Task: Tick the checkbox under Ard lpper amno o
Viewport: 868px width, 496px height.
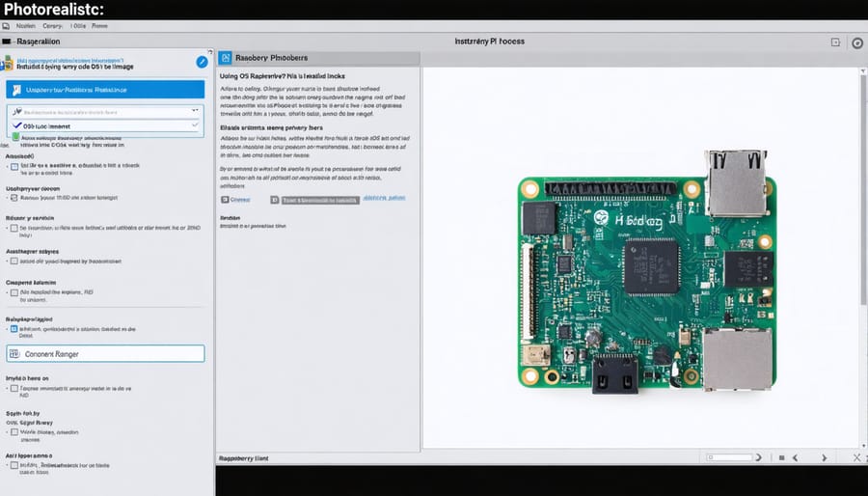Action: click(14, 465)
